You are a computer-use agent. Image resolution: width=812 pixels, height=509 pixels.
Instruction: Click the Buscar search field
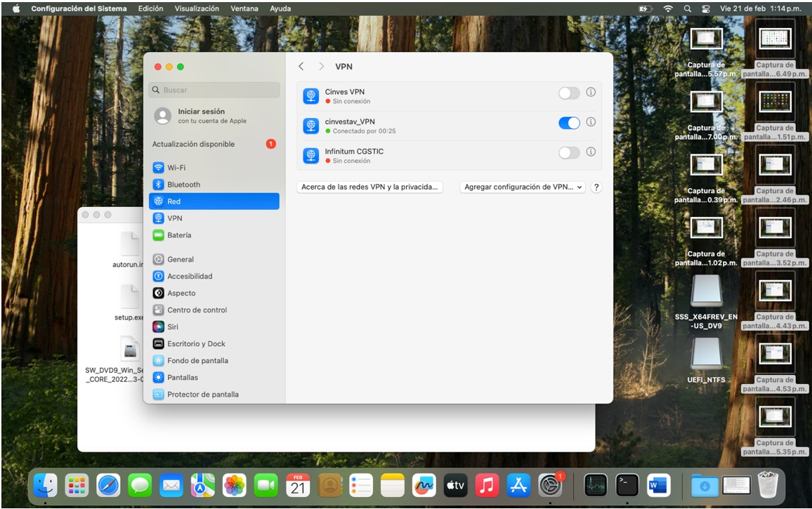[x=214, y=90]
